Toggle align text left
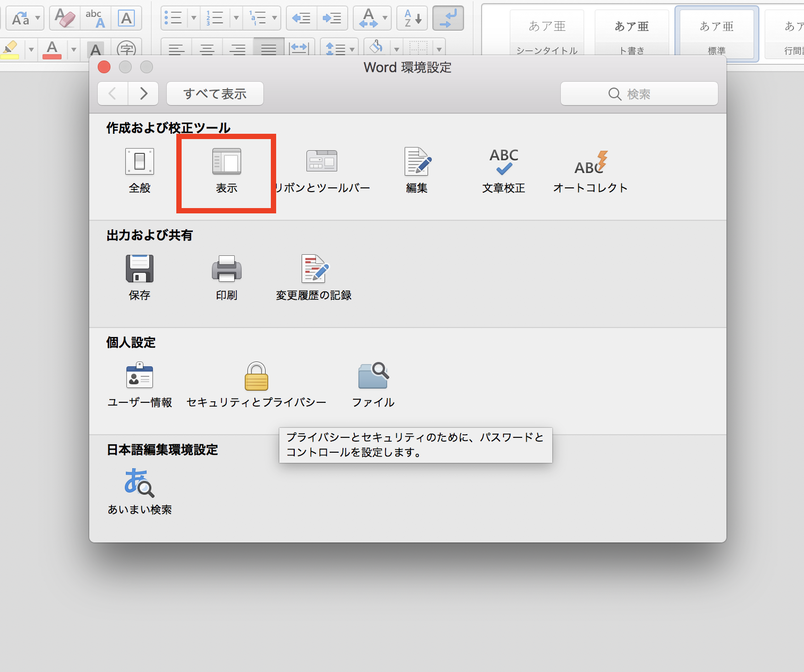804x672 pixels. click(x=176, y=49)
